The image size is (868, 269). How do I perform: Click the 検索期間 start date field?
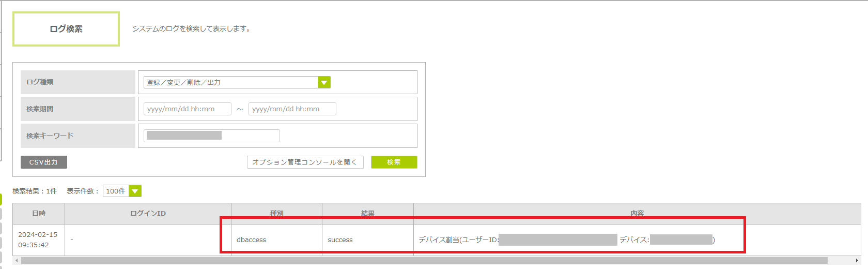point(187,109)
